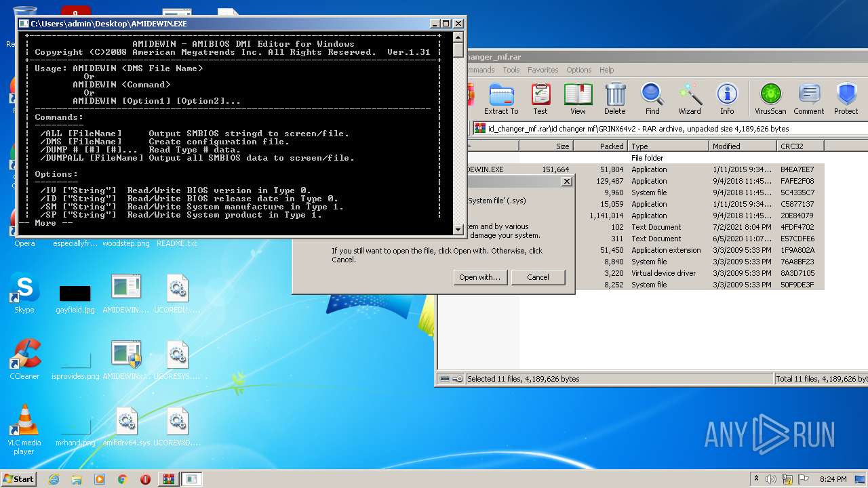Show archive Info
This screenshot has height=488, width=868.
point(727,99)
